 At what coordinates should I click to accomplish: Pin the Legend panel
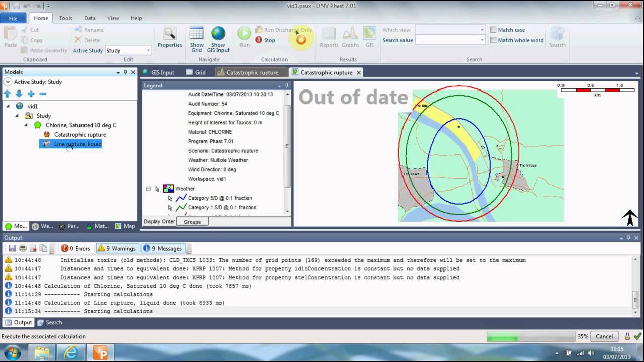click(x=287, y=86)
